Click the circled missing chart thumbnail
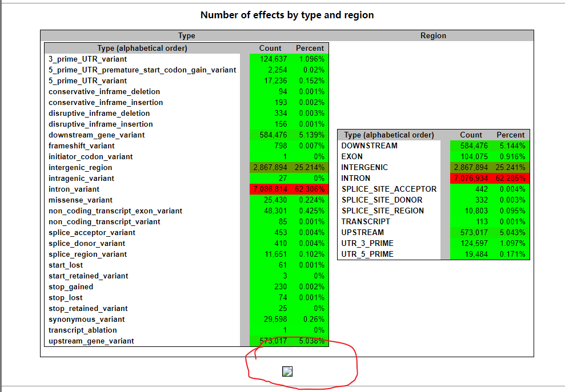Image resolution: width=565 pixels, height=392 pixels. 287,371
